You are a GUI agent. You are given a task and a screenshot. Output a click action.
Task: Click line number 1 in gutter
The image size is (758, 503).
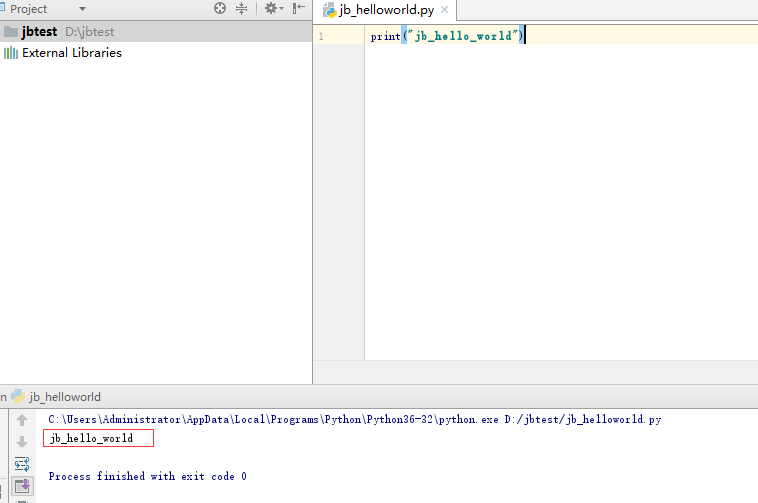321,36
